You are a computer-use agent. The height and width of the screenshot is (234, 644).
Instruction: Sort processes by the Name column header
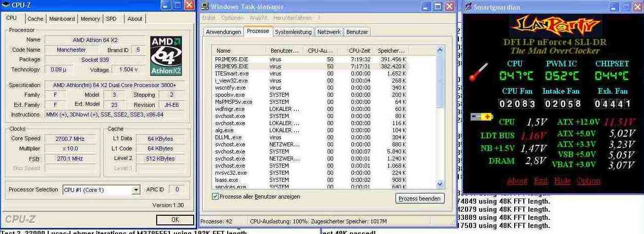(239, 51)
